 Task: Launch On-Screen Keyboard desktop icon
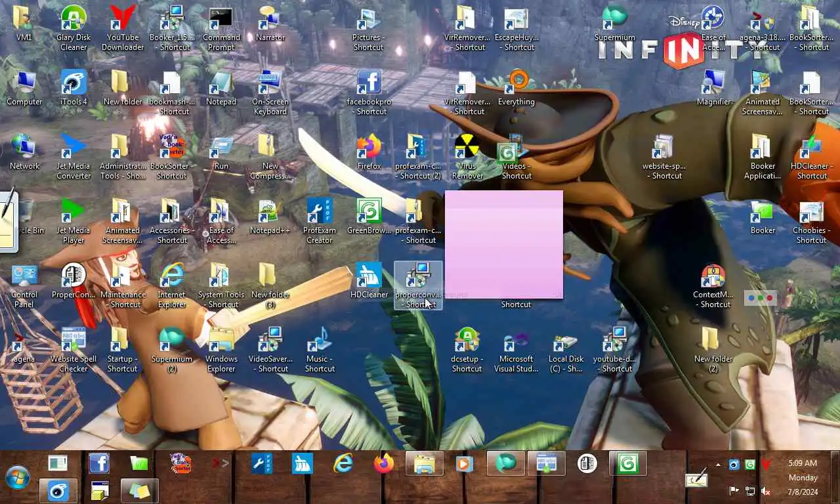[270, 93]
